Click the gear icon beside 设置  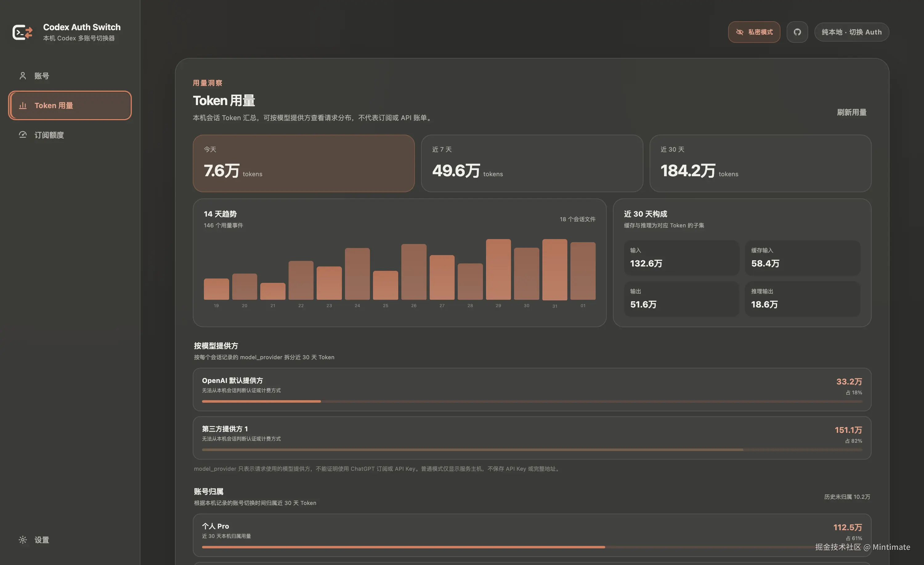(23, 539)
